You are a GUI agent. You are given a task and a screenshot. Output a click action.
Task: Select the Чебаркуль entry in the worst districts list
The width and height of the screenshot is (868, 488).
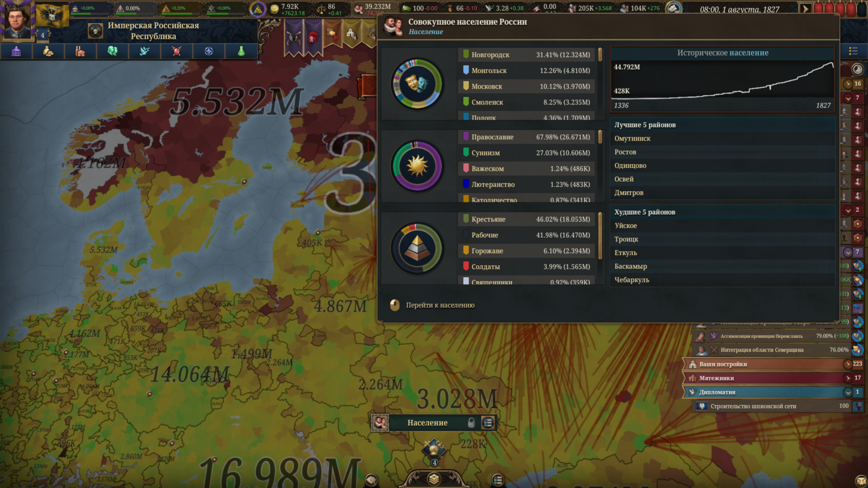pos(632,280)
